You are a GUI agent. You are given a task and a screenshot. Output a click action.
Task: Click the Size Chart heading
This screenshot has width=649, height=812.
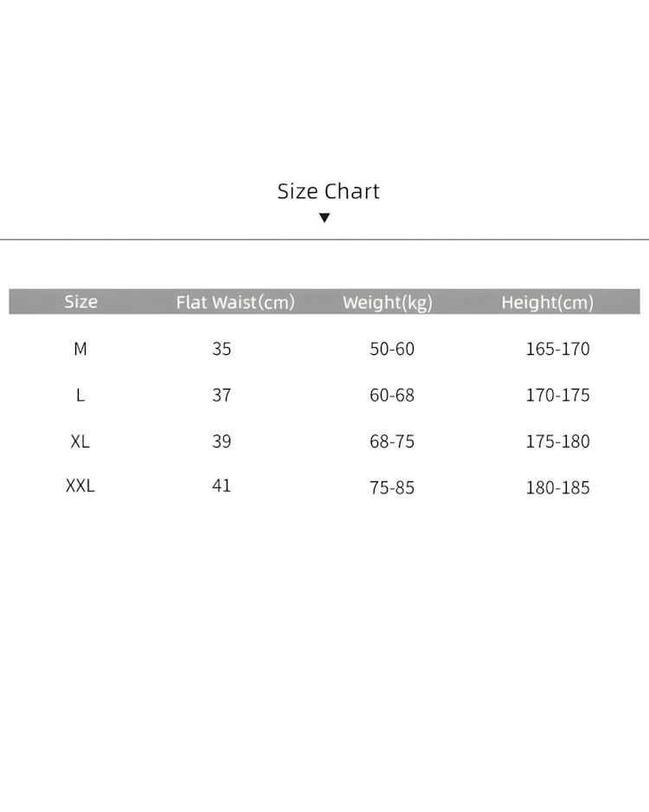328,191
